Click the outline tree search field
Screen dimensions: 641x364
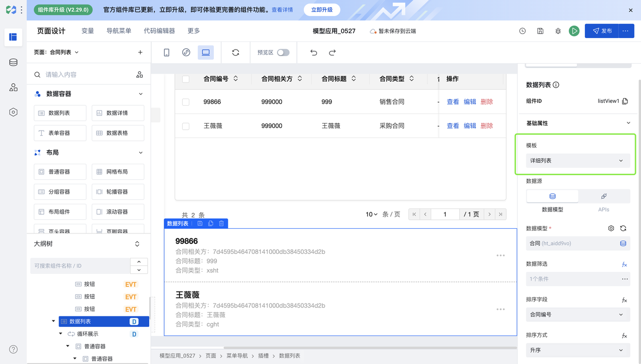click(80, 266)
